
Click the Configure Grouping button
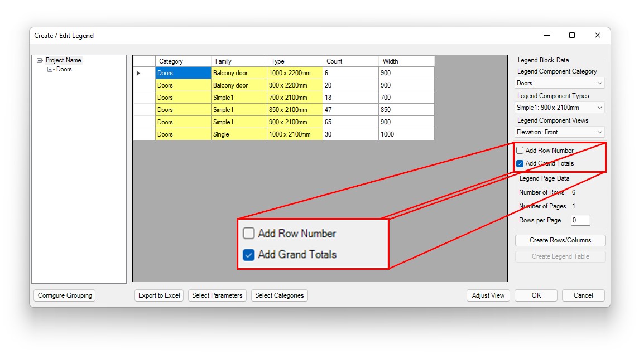65,295
